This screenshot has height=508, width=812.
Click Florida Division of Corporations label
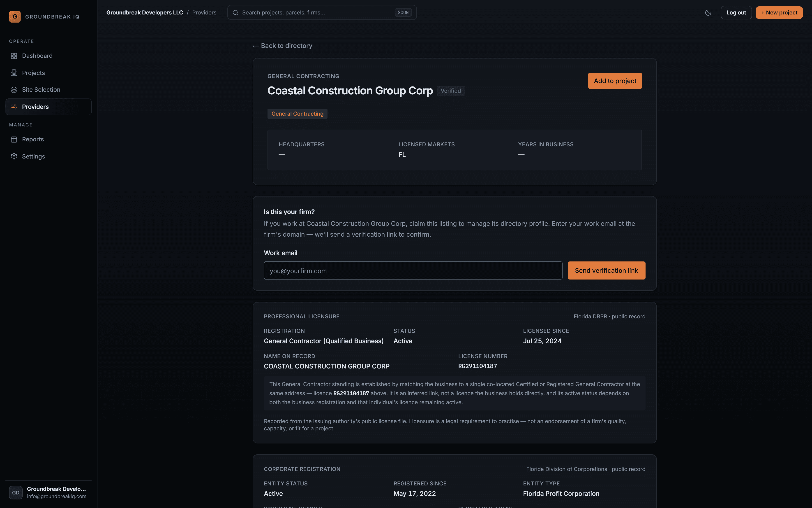[586, 469]
